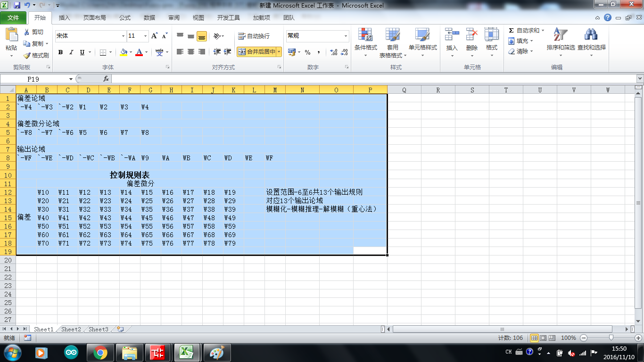Click the Increase Font Size icon
Viewport: 644px width, 362px height.
154,36
